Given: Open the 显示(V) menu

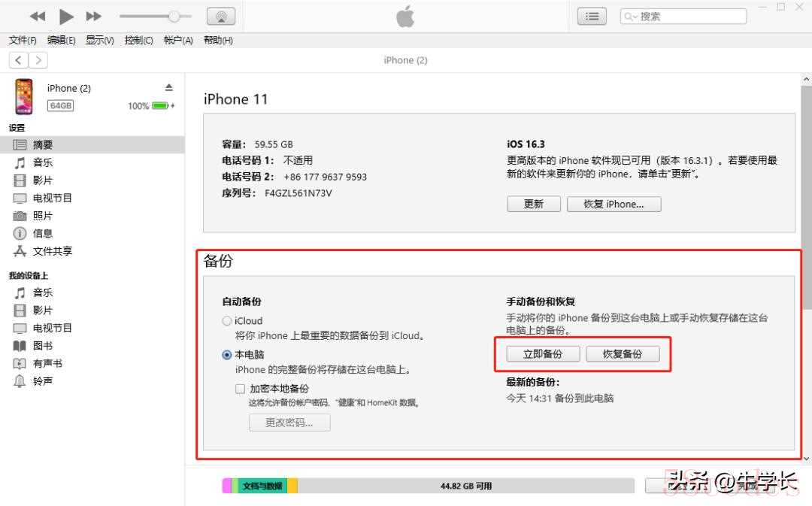Looking at the screenshot, I should (x=99, y=41).
